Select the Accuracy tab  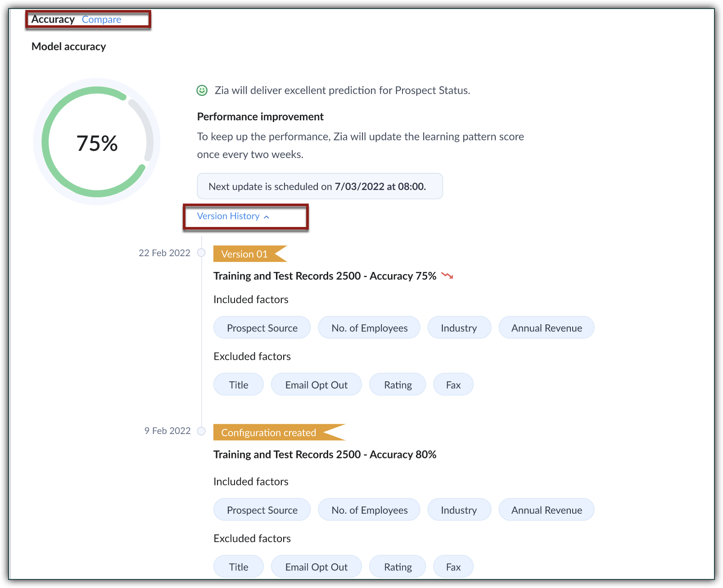pos(53,20)
